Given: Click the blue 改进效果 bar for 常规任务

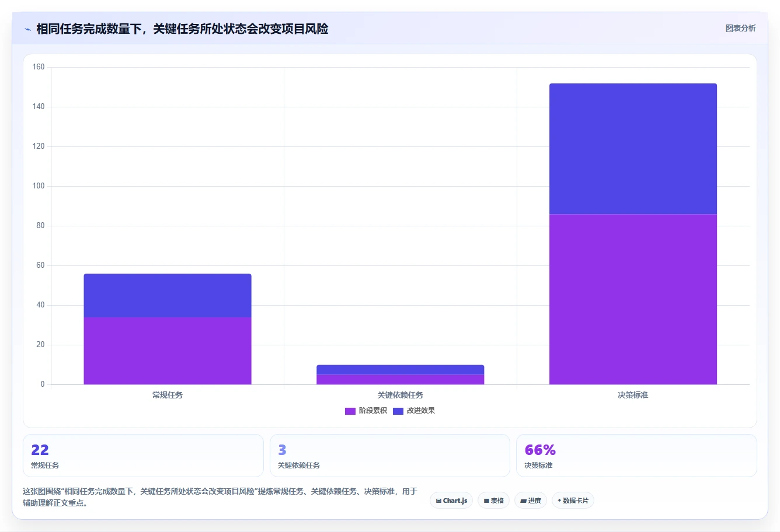Looking at the screenshot, I should [x=168, y=296].
